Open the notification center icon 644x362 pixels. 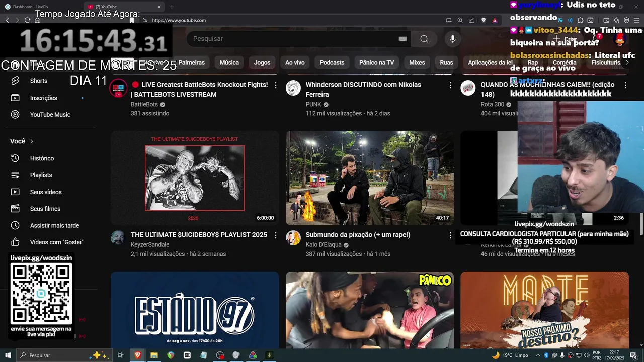633,355
